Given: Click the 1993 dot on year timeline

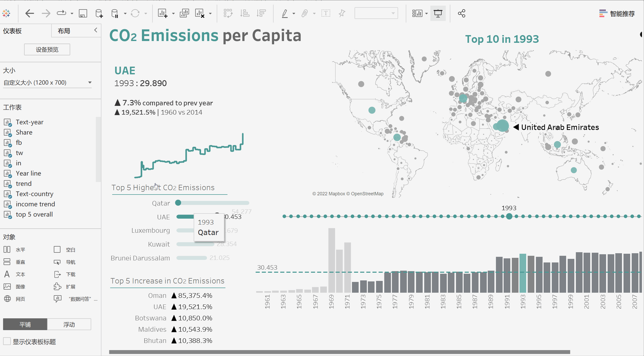Looking at the screenshot, I should (509, 216).
